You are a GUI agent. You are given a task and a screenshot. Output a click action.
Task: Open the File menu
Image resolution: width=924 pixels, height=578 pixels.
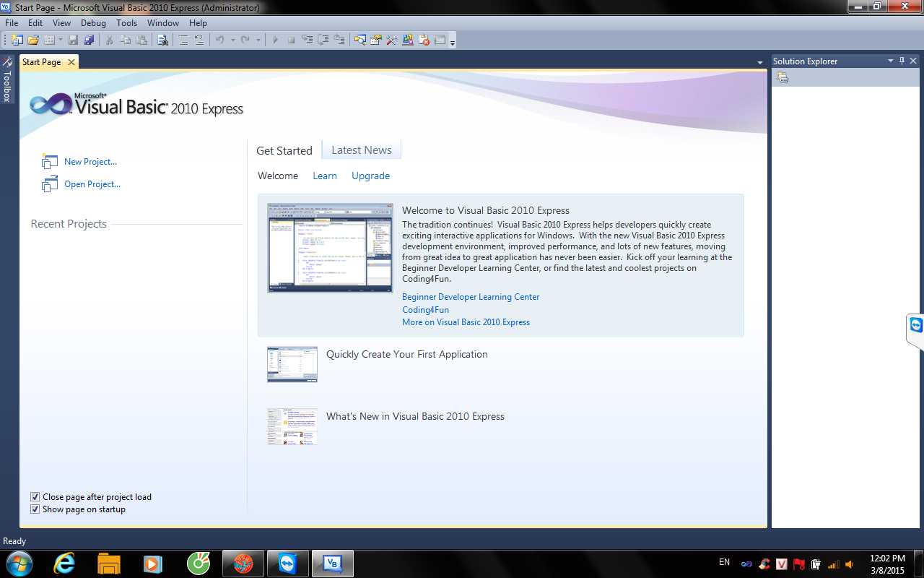[12, 23]
